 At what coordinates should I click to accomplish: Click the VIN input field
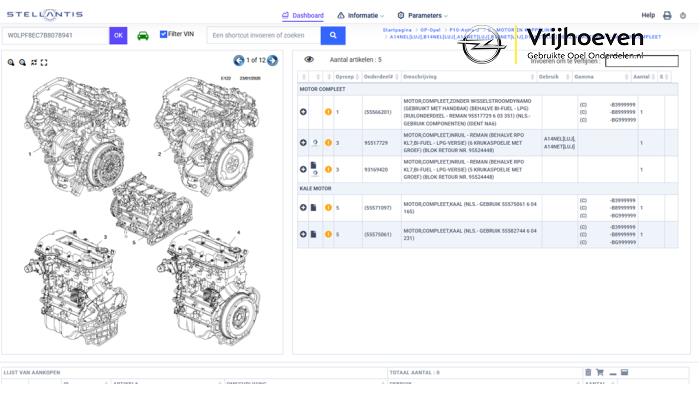coord(56,35)
